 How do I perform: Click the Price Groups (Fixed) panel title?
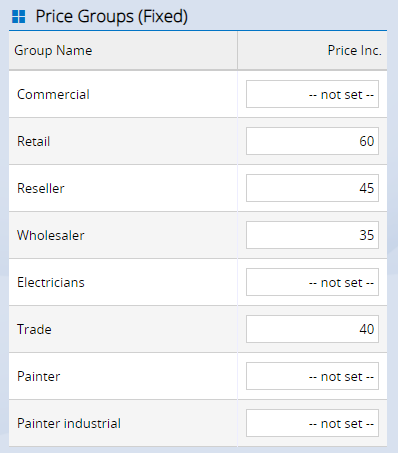tap(112, 17)
